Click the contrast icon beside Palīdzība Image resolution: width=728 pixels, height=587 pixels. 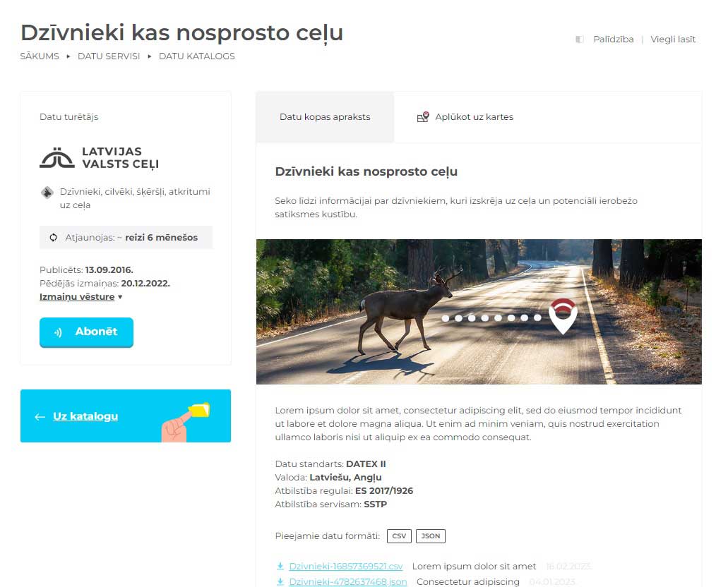click(x=580, y=40)
